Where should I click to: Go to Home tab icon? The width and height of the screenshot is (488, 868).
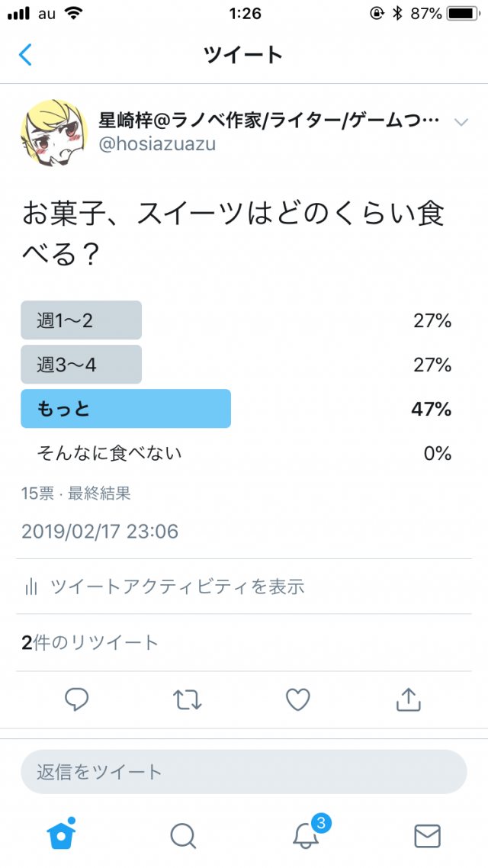(x=62, y=834)
